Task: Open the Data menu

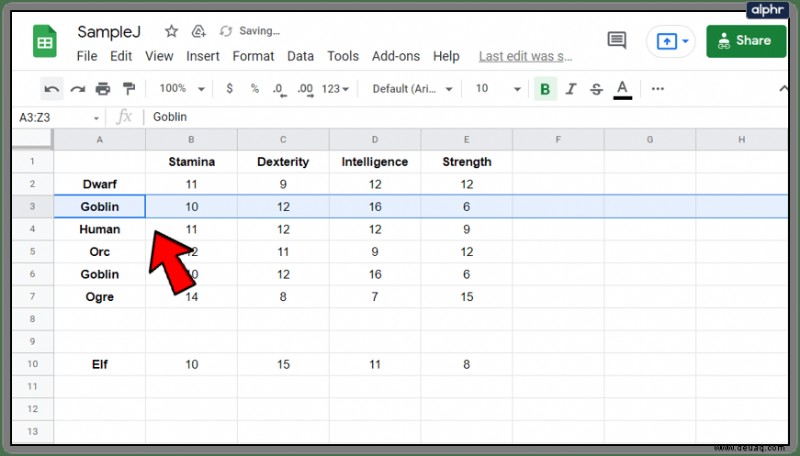Action: 301,56
